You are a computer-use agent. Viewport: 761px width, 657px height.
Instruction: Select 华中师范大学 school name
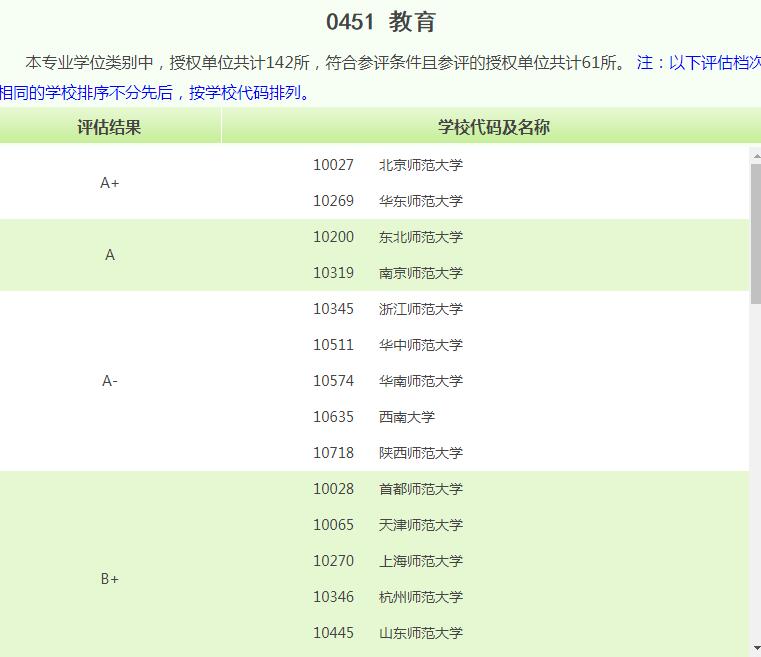tap(420, 345)
